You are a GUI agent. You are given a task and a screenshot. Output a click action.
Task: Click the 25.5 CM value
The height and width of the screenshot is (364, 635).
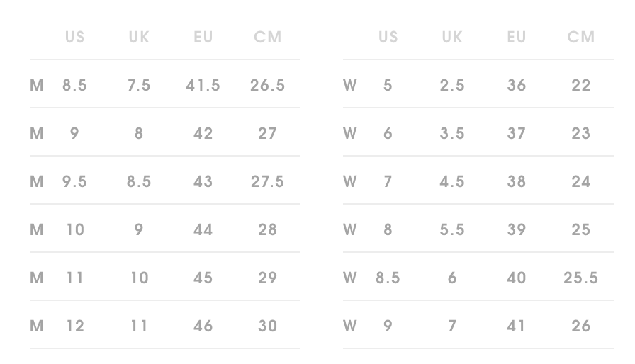(580, 278)
